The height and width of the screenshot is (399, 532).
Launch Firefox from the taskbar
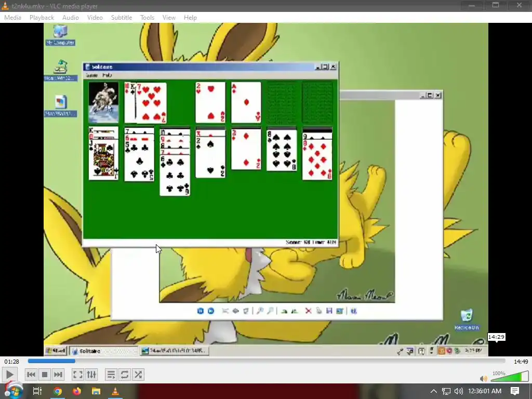77,392
